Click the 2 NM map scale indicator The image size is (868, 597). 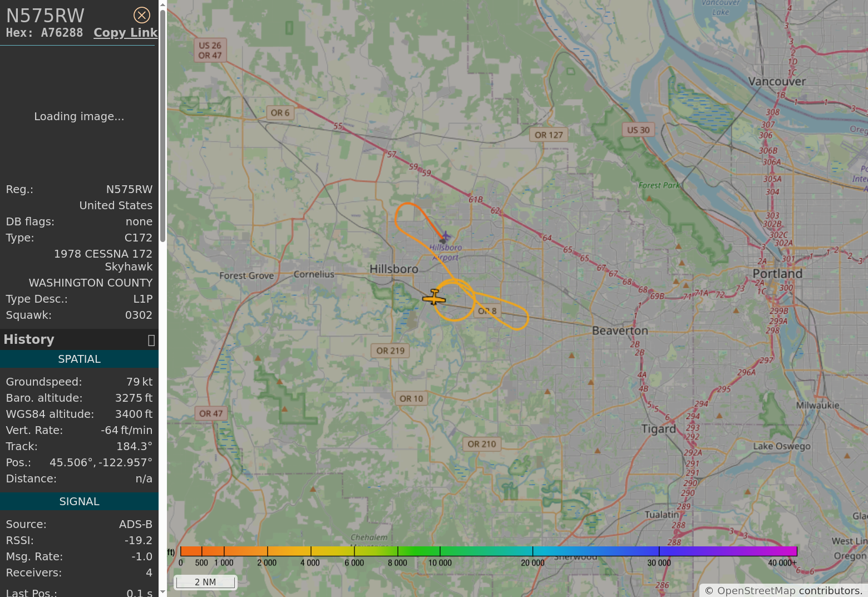(x=205, y=582)
